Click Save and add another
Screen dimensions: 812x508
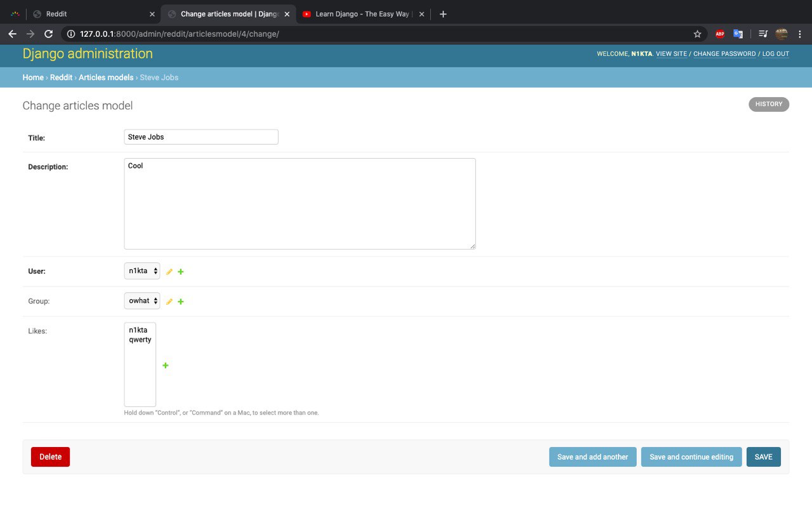pos(593,457)
